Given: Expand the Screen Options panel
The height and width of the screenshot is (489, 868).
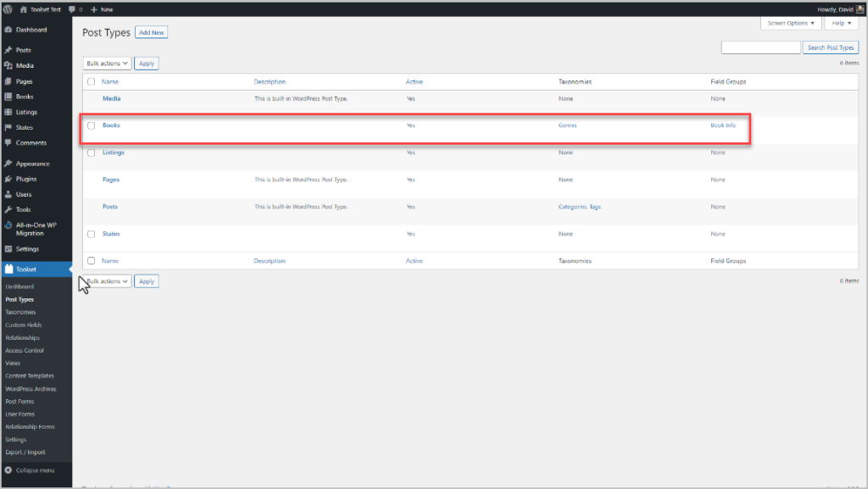Looking at the screenshot, I should pos(791,23).
